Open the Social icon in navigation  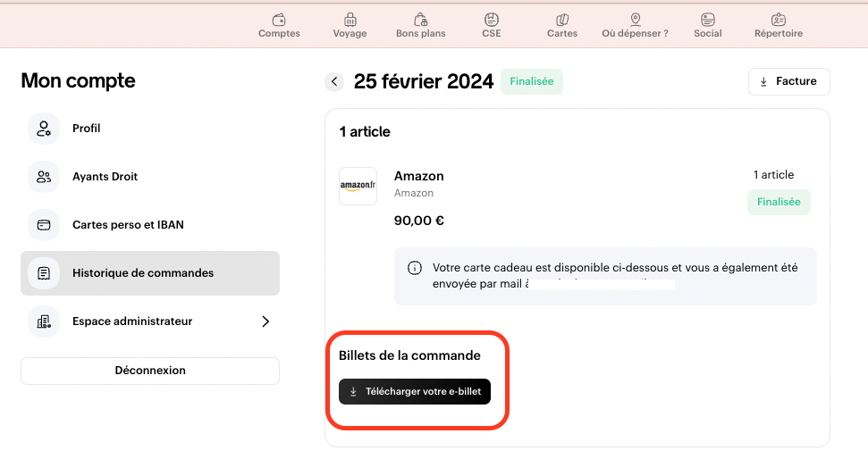(707, 20)
